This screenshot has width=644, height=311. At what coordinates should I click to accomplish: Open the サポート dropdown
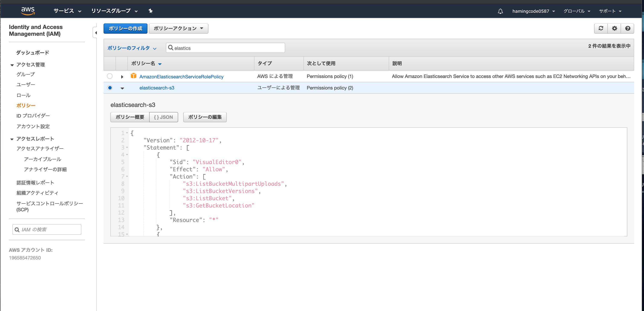tap(610, 11)
